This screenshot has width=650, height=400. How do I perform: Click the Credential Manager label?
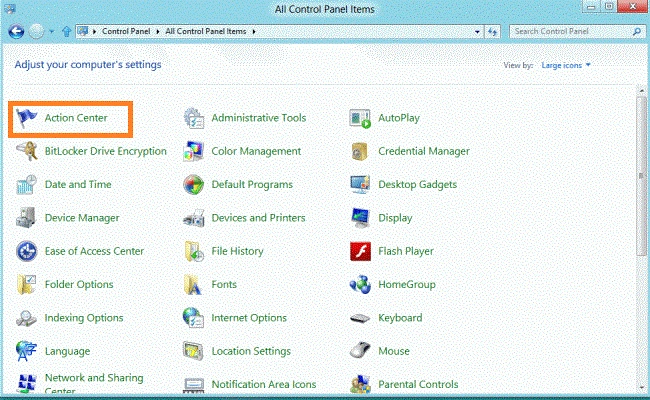pos(424,152)
